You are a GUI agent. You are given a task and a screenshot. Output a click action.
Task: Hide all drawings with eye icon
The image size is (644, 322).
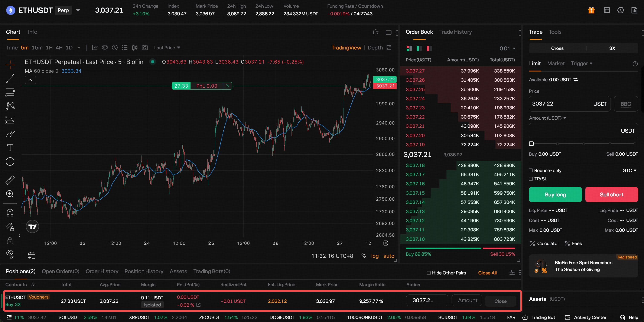coord(10,254)
